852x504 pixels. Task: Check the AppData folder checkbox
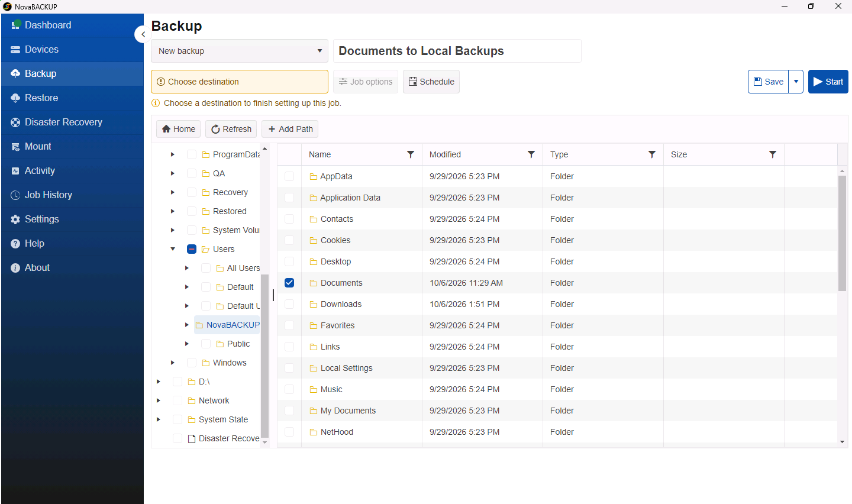(x=289, y=176)
